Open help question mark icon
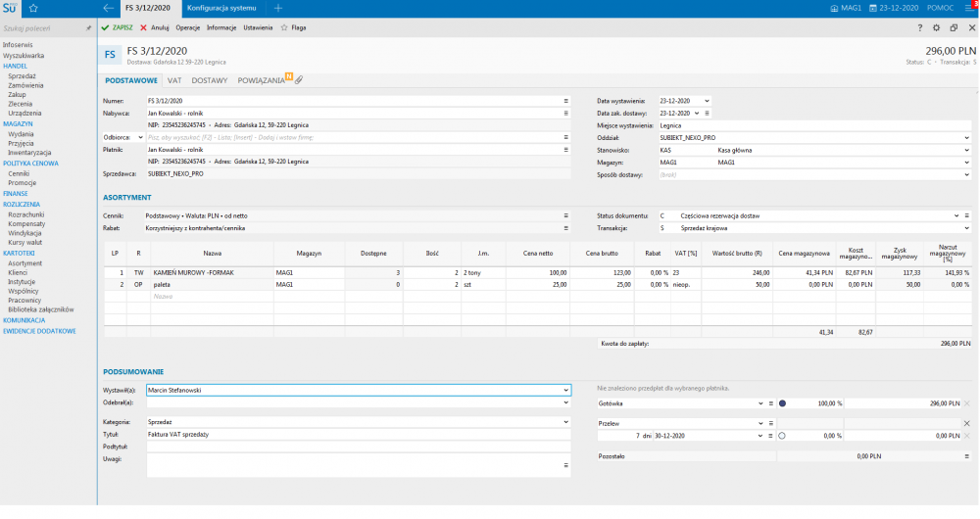Viewport: 980px width, 519px height. point(919,27)
